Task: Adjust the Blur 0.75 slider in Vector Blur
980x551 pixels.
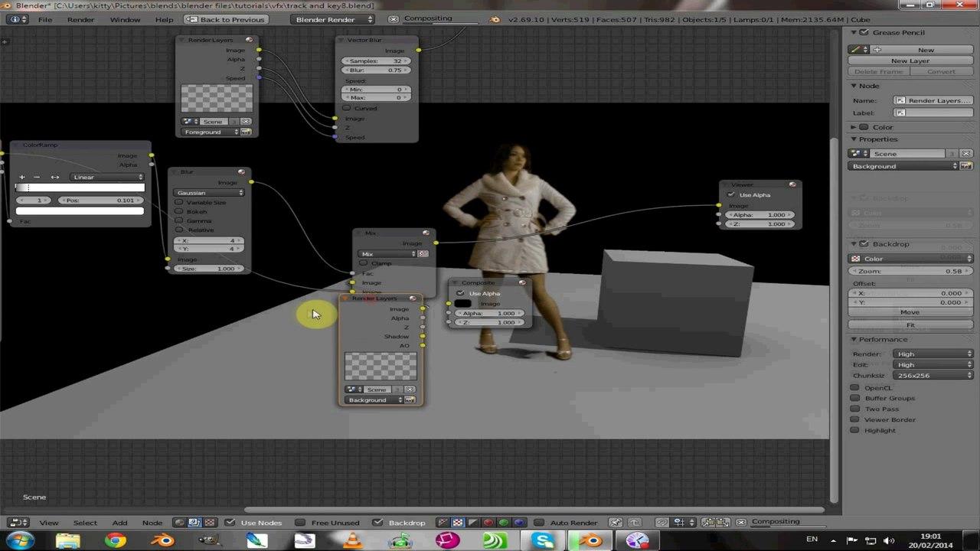Action: [x=376, y=70]
